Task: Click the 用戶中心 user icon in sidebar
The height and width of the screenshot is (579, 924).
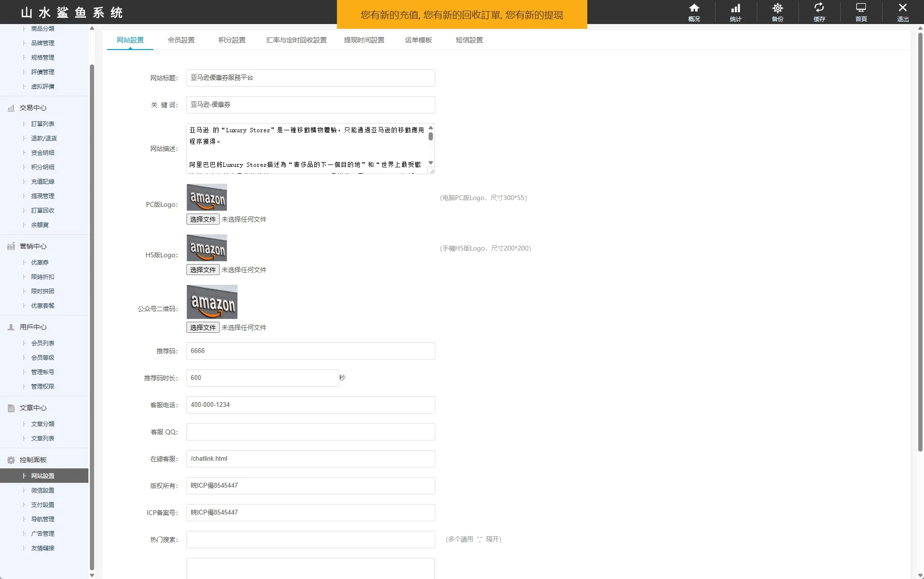Action: click(x=11, y=327)
